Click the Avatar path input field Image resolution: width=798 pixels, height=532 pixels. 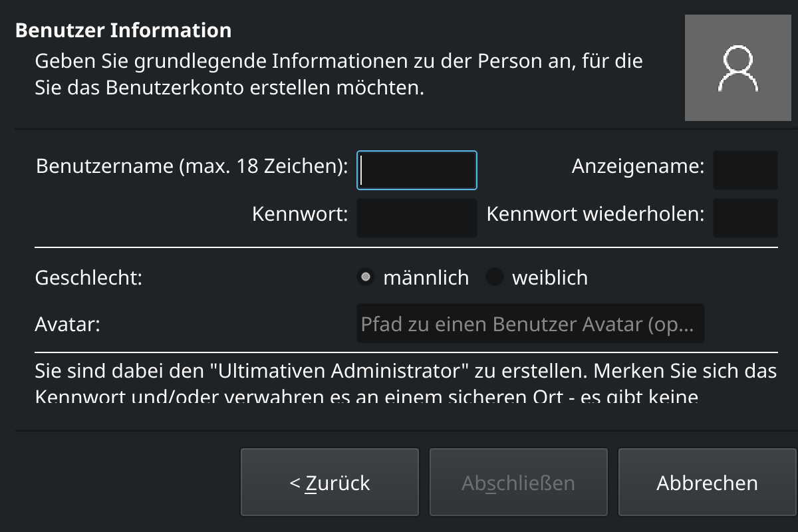pos(531,324)
